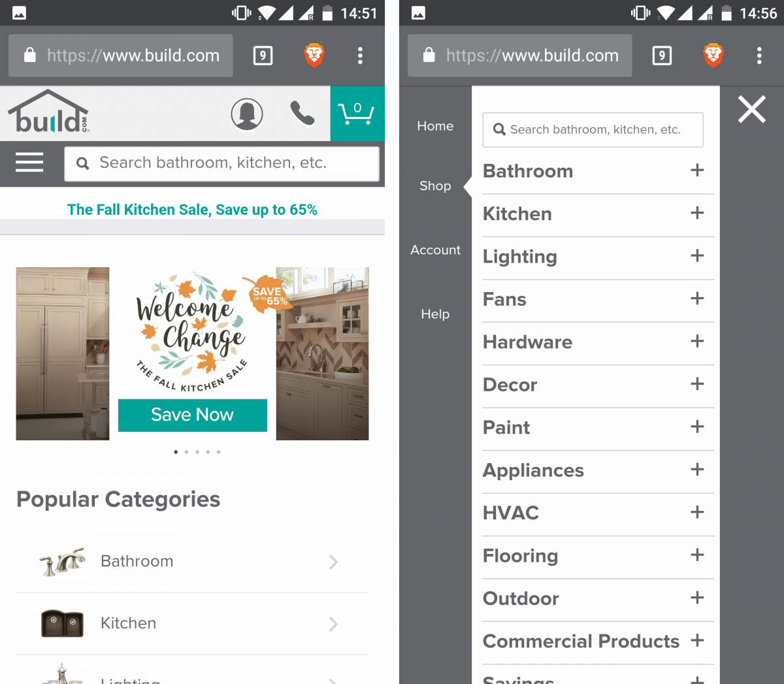Open the user account profile icon
Screen dimensions: 784x684
[x=247, y=114]
